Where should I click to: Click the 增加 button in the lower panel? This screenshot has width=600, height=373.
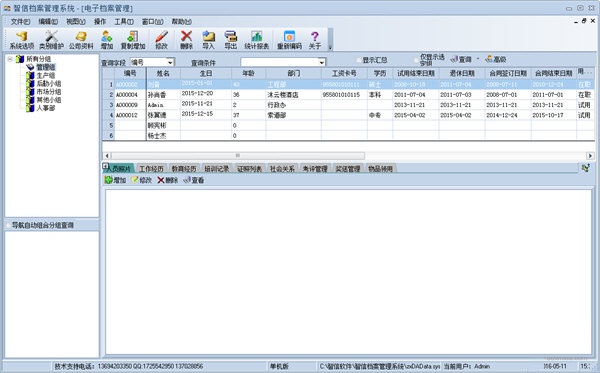pyautogui.click(x=115, y=180)
